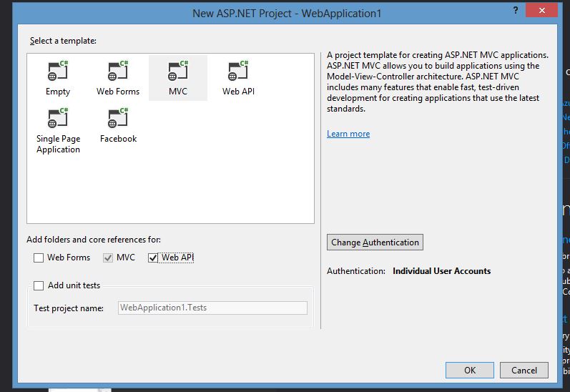Close the New ASP.NET Project dialog
The width and height of the screenshot is (570, 392).
point(541,10)
